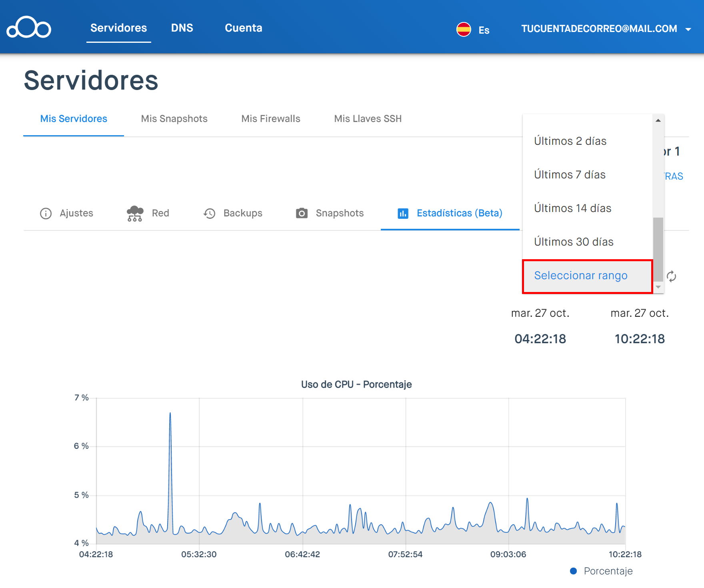Image resolution: width=704 pixels, height=588 pixels.
Task: Click the 07:52:54 axis label
Action: 405,554
